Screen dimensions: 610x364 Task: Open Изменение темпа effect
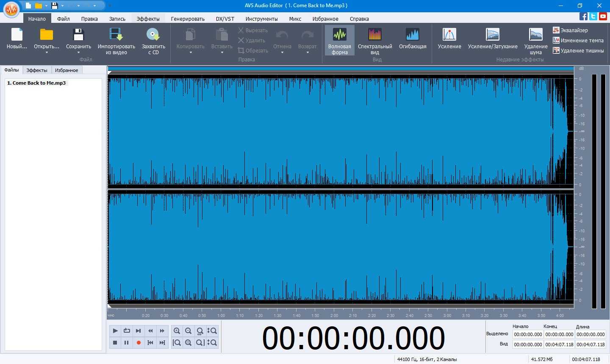coord(578,40)
